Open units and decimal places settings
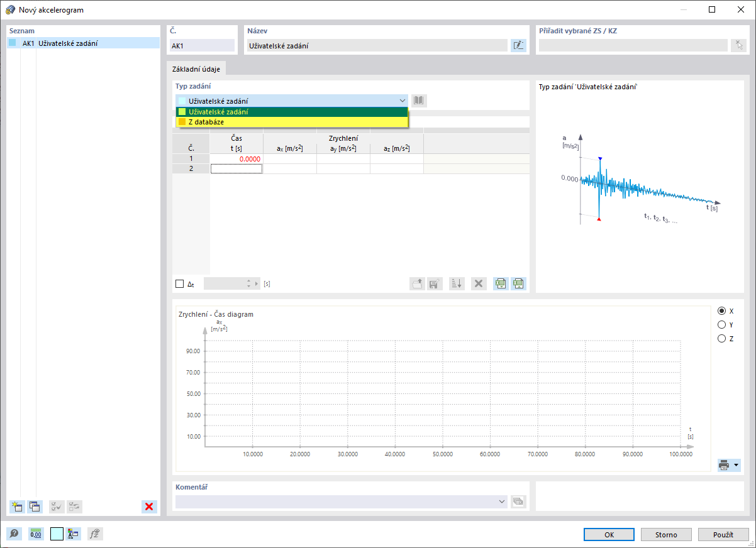756x548 pixels. coord(36,534)
